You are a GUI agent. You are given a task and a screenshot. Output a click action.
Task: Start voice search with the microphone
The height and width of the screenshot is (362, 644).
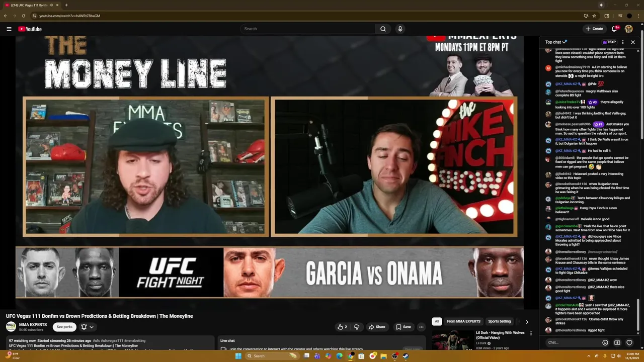[x=400, y=29]
